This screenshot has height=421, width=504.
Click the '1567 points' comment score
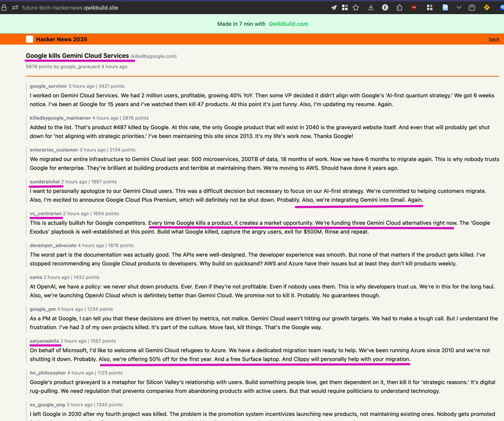103,341
